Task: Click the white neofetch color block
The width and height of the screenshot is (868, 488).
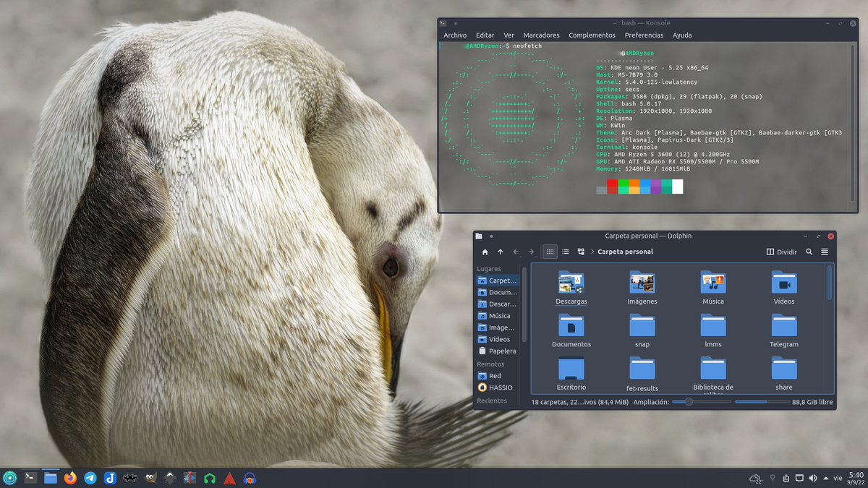Action: pyautogui.click(x=677, y=187)
